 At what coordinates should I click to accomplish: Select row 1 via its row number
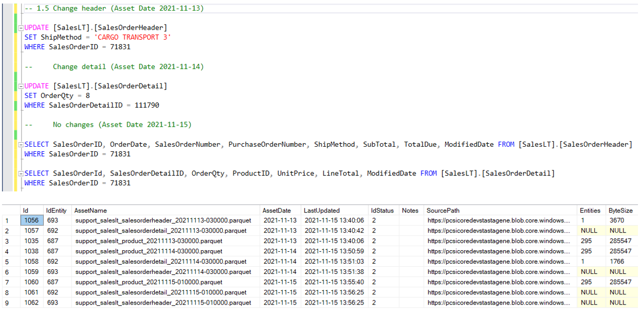click(x=7, y=221)
